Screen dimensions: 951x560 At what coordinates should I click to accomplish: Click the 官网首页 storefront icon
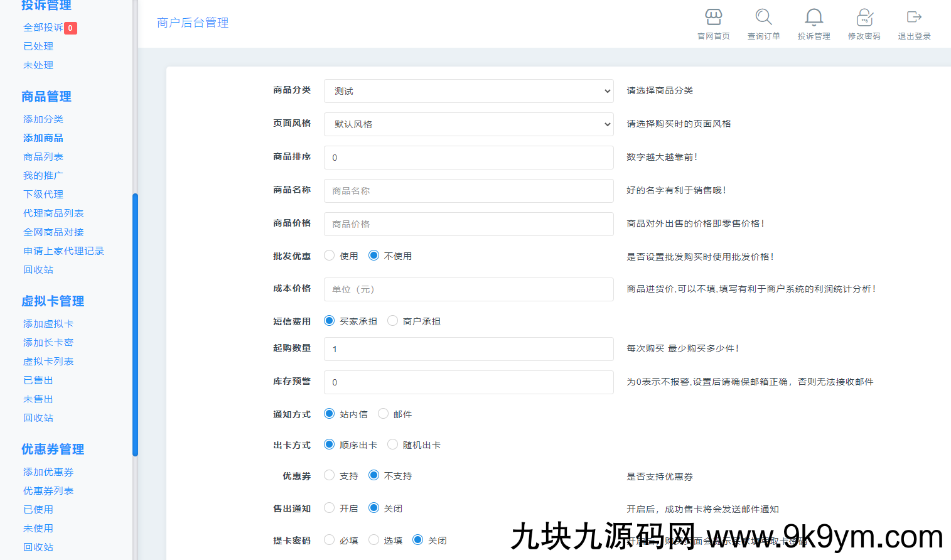pos(713,18)
